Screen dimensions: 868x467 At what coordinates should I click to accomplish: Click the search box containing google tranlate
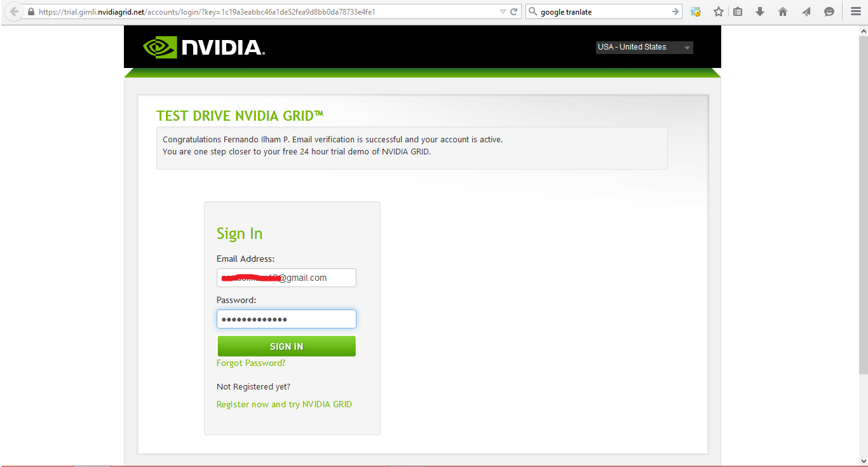[x=604, y=11]
